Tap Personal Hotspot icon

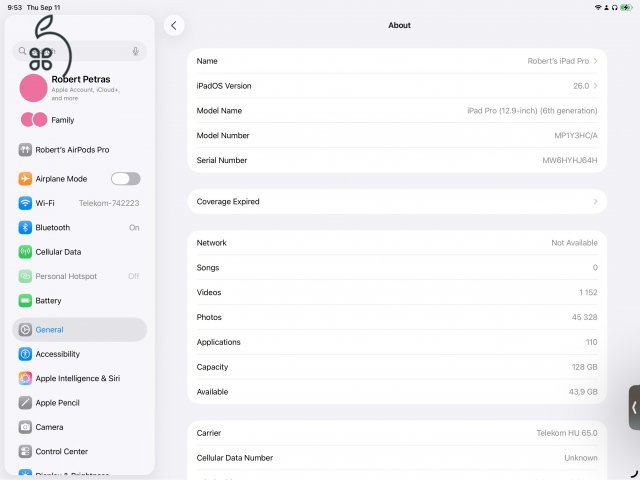[x=25, y=276]
